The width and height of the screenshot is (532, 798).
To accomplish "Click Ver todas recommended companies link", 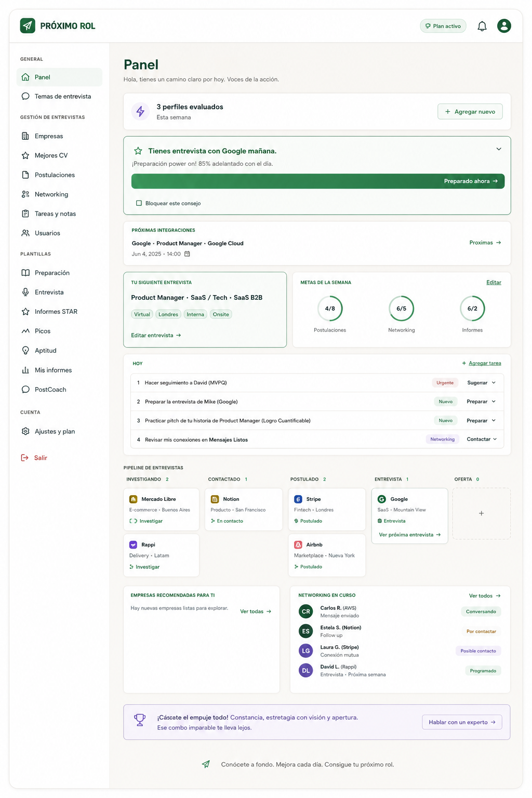I will (256, 611).
